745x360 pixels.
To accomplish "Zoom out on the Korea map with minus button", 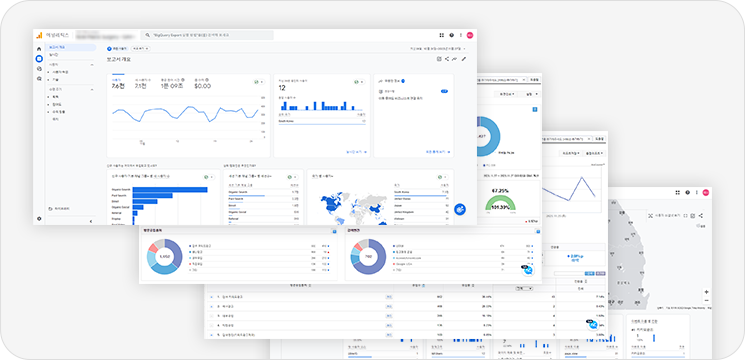I will (x=707, y=300).
